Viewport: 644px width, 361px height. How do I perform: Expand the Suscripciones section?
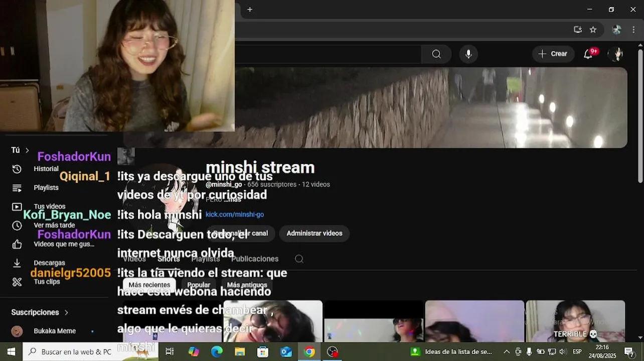click(x=40, y=312)
